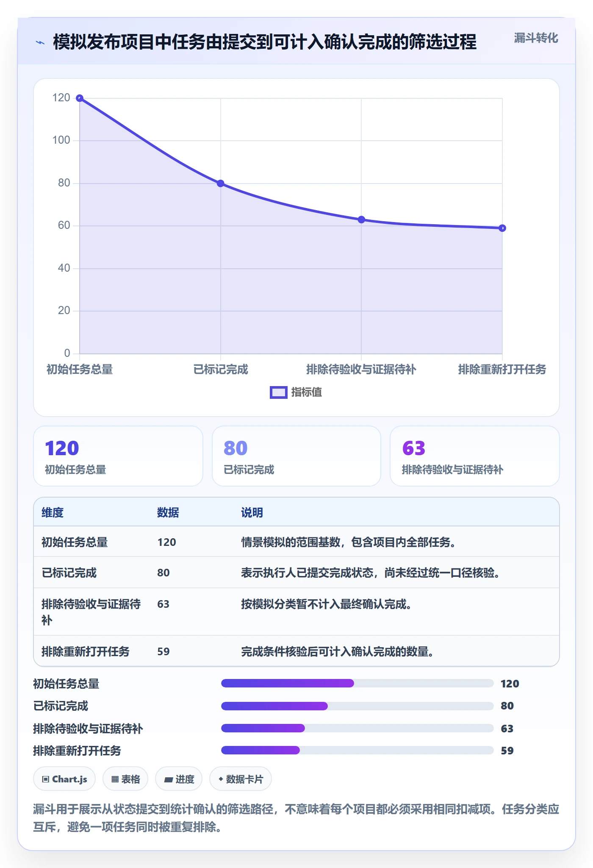
Task: Click the value 59 beside the progress bar
Action: [507, 751]
